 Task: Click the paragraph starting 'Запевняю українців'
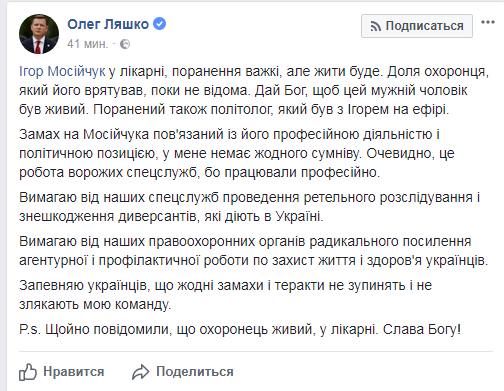(x=225, y=295)
